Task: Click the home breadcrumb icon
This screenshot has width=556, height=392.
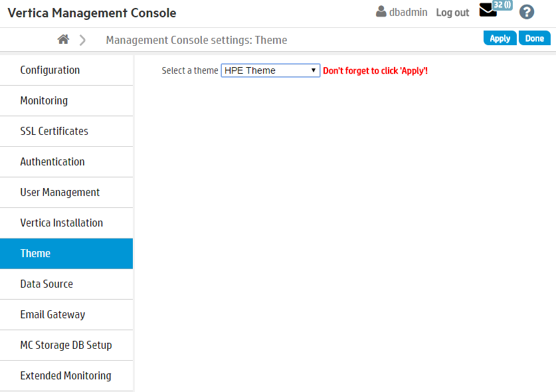Action: (x=64, y=39)
